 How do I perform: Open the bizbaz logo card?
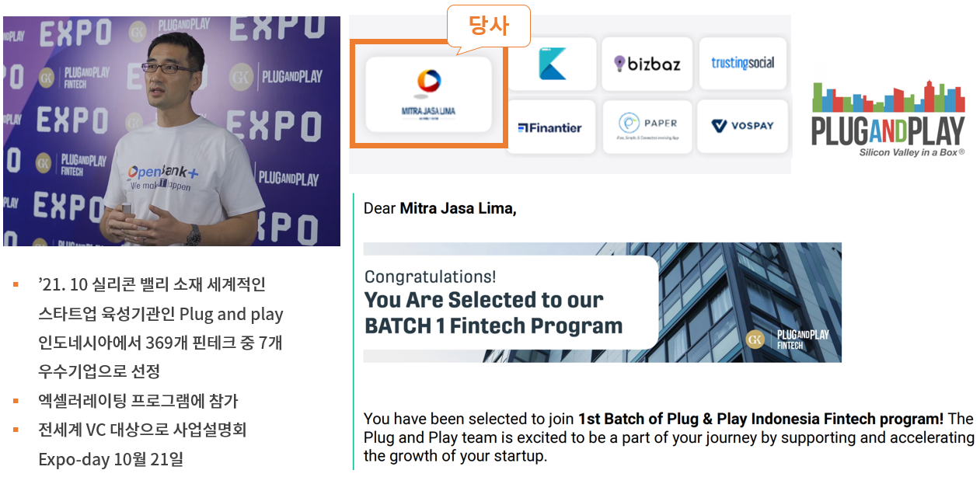tap(647, 64)
